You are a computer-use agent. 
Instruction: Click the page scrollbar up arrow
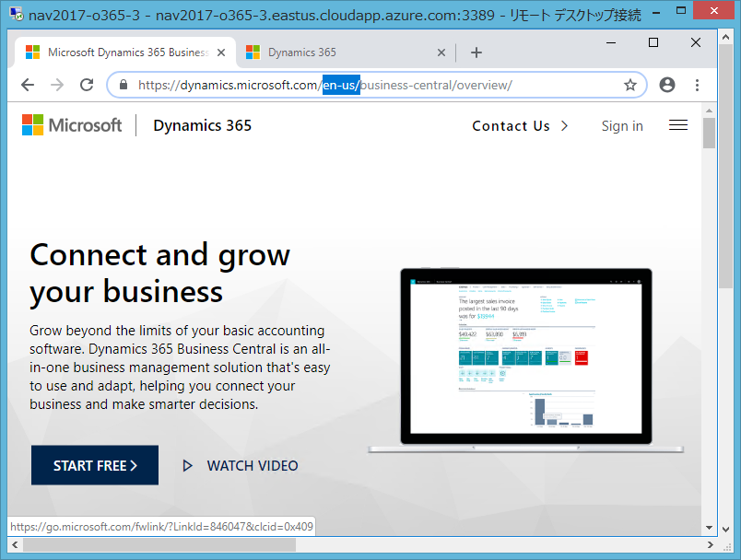(709, 110)
